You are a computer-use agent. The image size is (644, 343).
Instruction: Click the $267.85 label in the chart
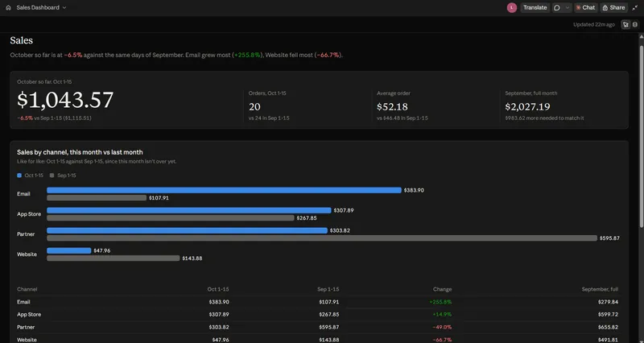307,217
